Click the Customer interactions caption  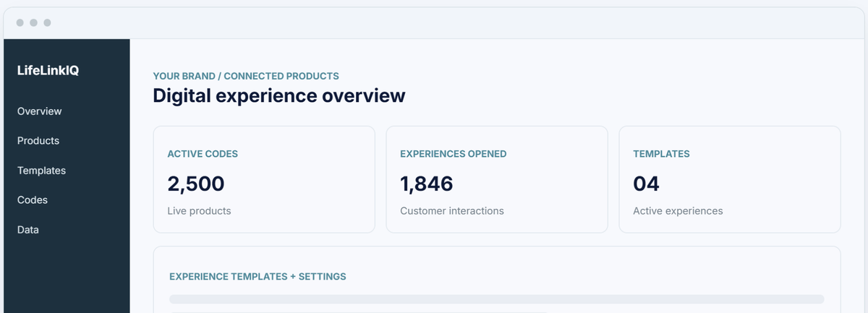pyautogui.click(x=452, y=211)
